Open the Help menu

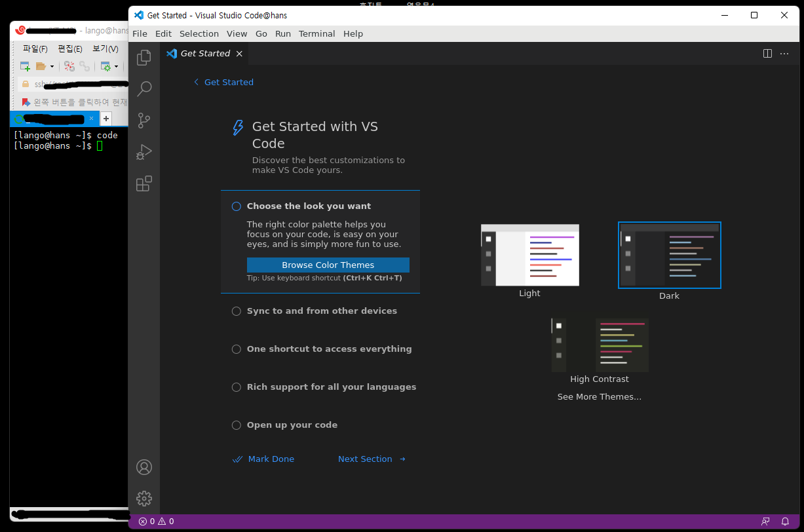tap(353, 33)
